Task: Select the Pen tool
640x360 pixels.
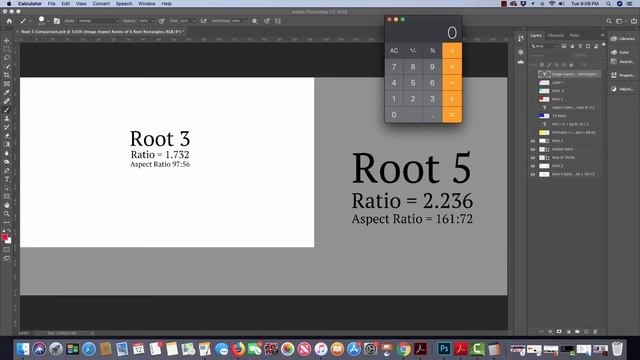Action: (7, 170)
